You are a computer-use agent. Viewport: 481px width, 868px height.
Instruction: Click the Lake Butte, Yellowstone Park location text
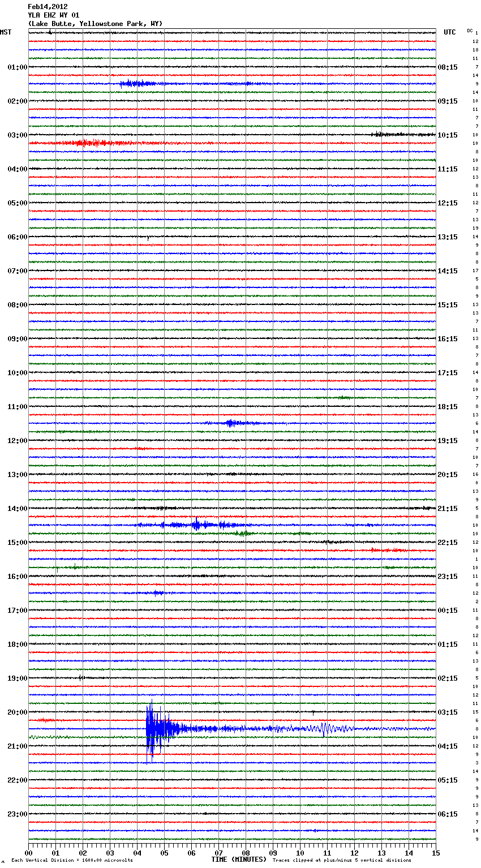click(95, 24)
